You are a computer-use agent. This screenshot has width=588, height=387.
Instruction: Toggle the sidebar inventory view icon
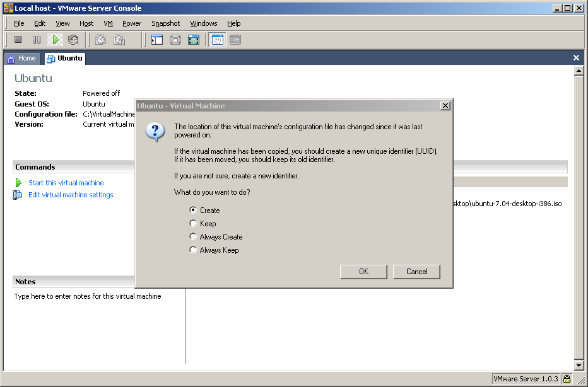point(157,40)
